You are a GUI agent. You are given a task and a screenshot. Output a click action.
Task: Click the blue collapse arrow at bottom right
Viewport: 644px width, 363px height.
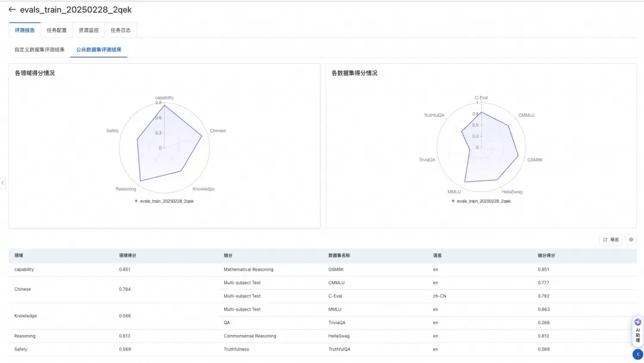click(x=637, y=354)
